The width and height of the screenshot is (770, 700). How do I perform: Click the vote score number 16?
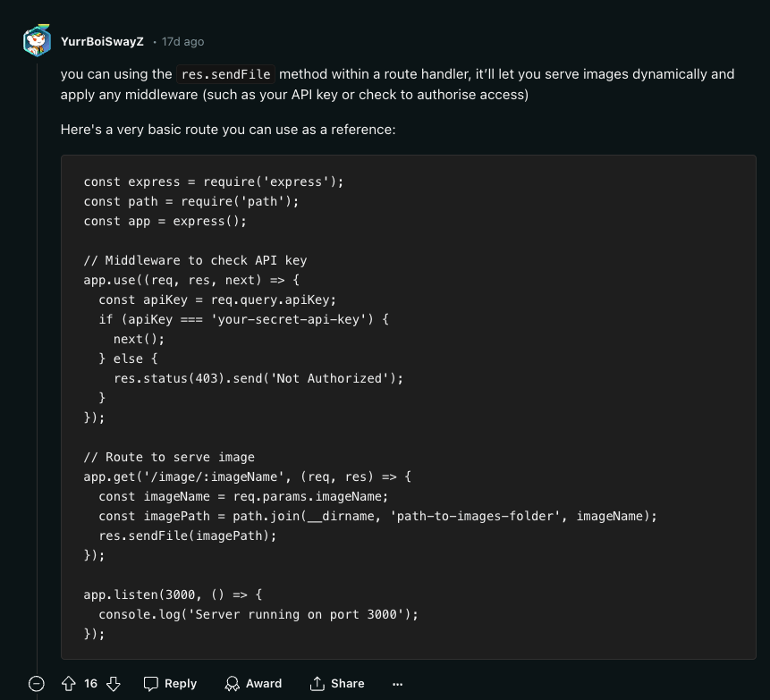(90, 683)
